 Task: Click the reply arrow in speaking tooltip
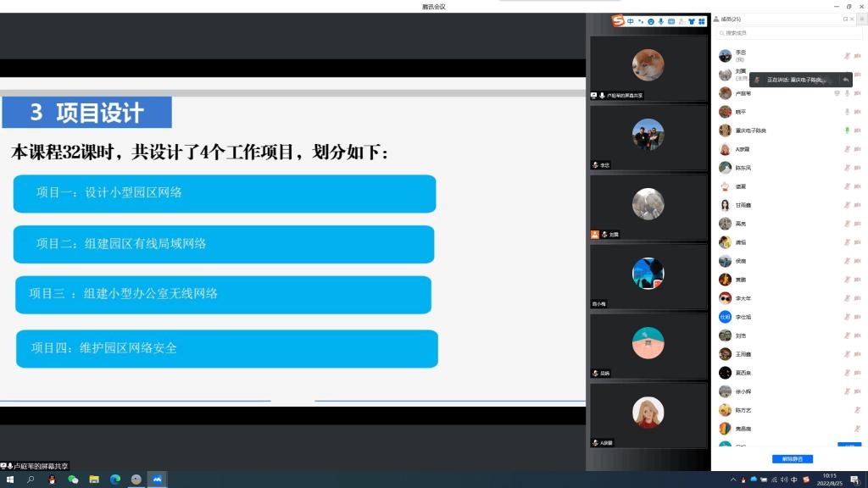click(845, 80)
